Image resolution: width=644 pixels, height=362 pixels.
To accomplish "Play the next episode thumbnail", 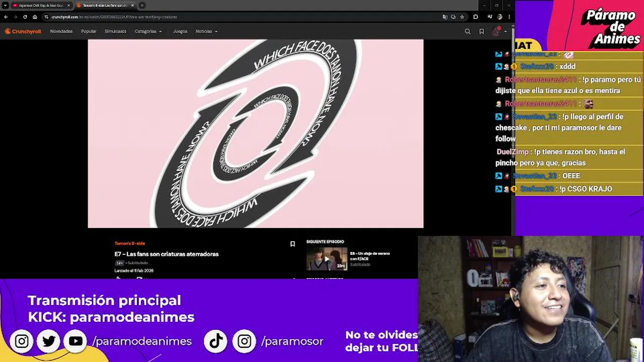I will [327, 259].
